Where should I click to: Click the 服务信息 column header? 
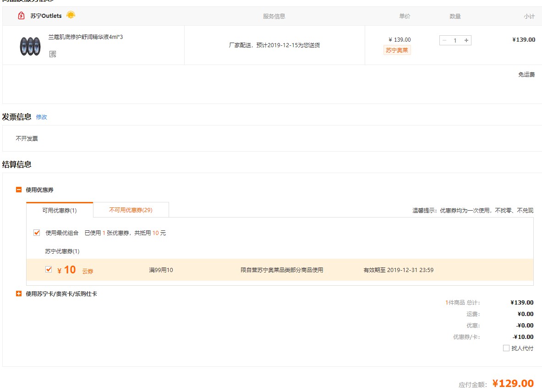pos(274,16)
